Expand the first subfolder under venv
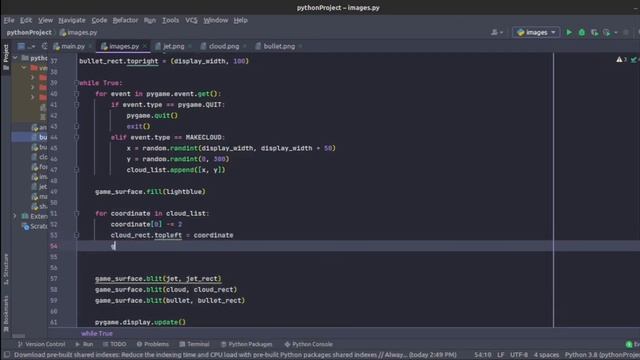The height and width of the screenshot is (360, 640). click(x=33, y=77)
